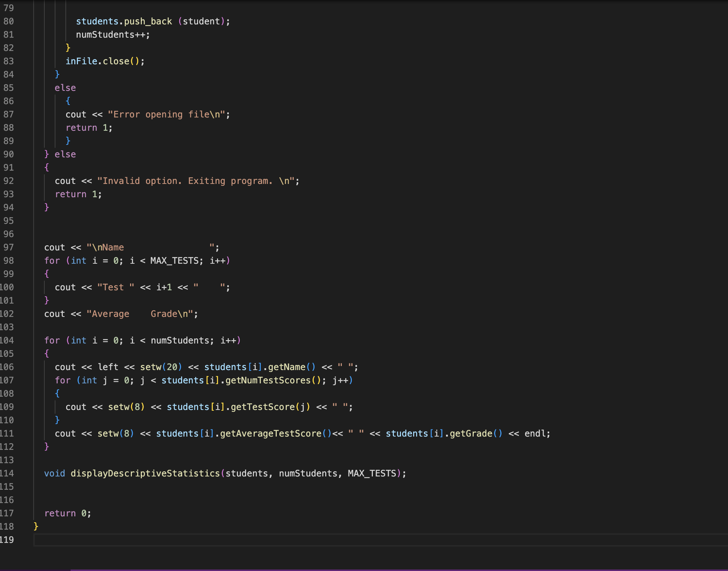Screen dimensions: 728x571
Task: Click the "Error opening file\n" string
Action: pyautogui.click(x=166, y=114)
